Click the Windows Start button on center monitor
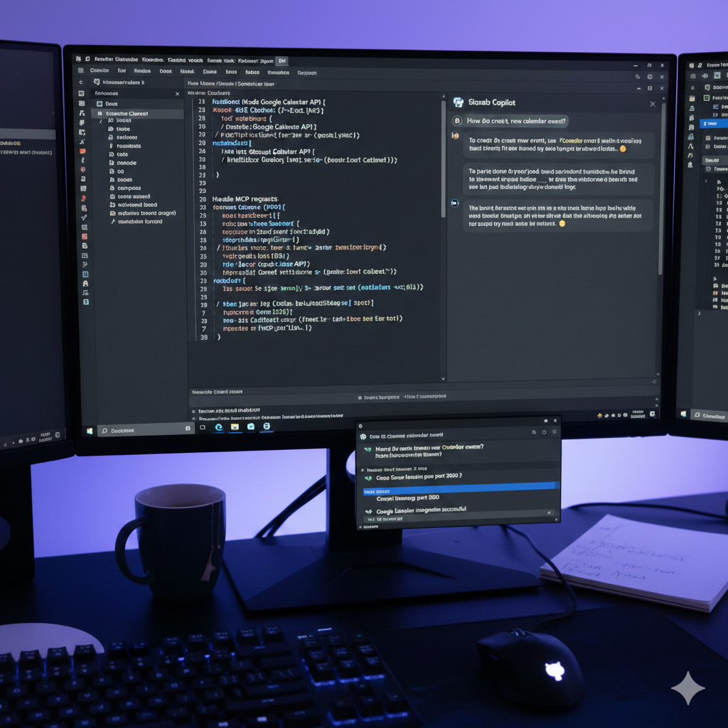 tap(90, 430)
